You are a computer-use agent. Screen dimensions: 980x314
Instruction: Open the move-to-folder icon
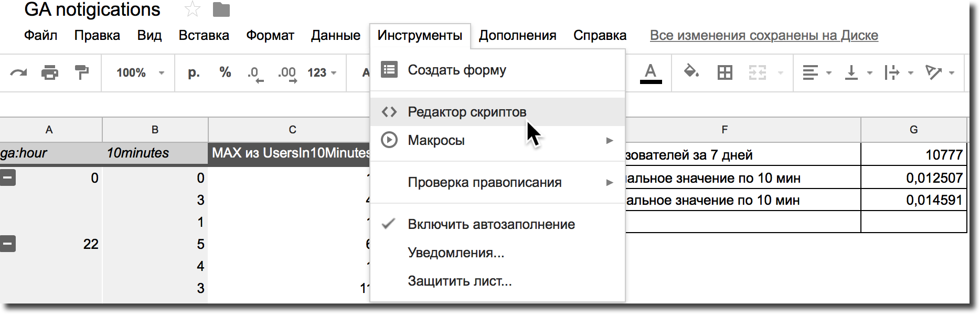tap(221, 9)
